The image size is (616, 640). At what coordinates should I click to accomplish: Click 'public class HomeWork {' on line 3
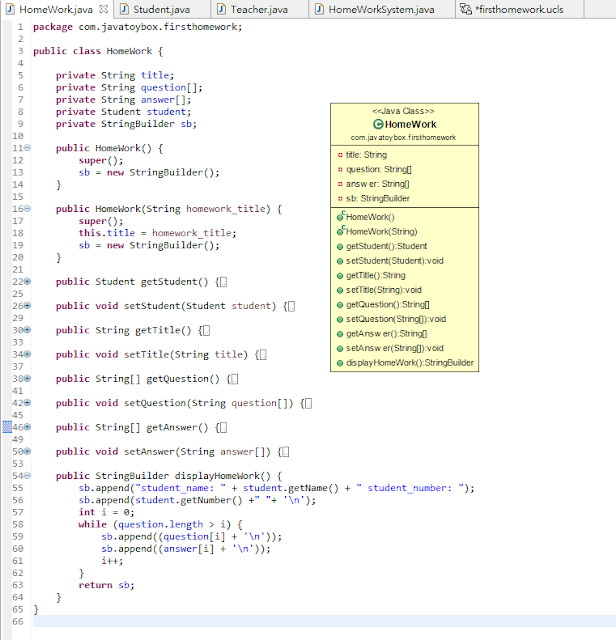(x=98, y=51)
